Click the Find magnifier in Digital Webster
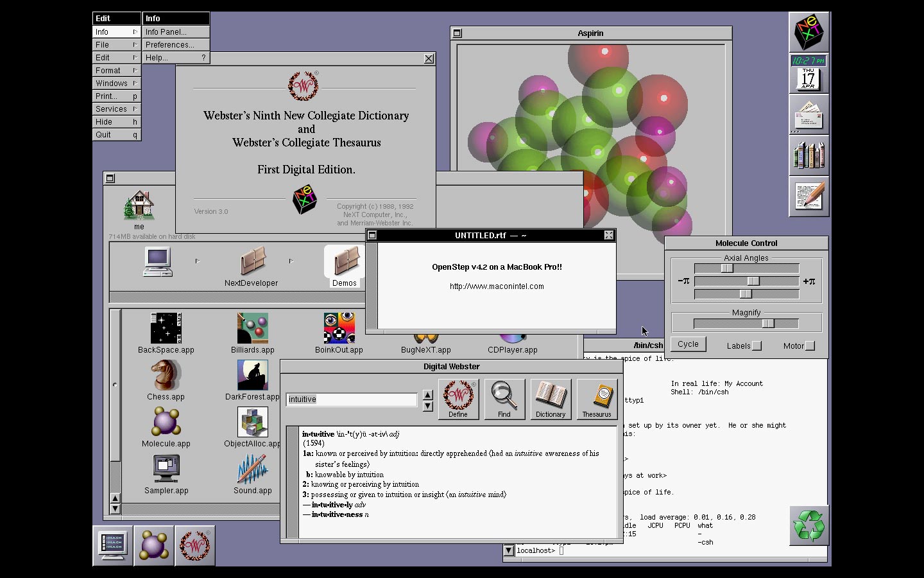924x578 pixels. coord(504,399)
